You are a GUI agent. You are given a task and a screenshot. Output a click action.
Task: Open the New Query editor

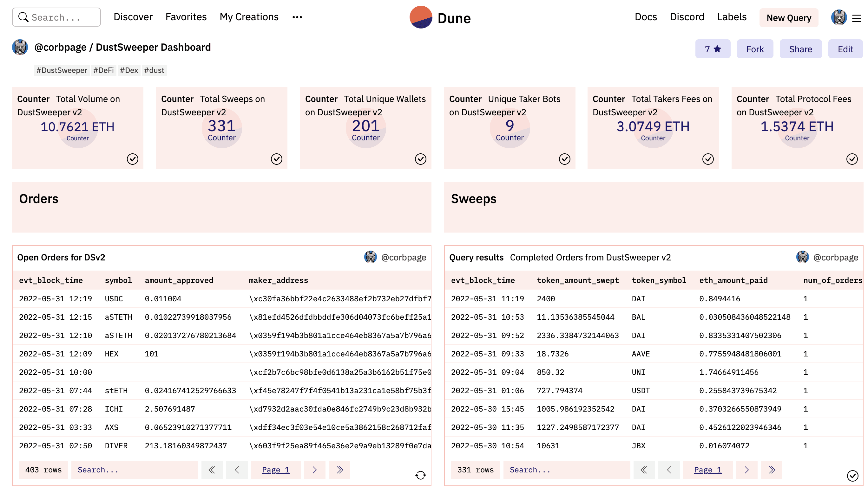(x=788, y=17)
